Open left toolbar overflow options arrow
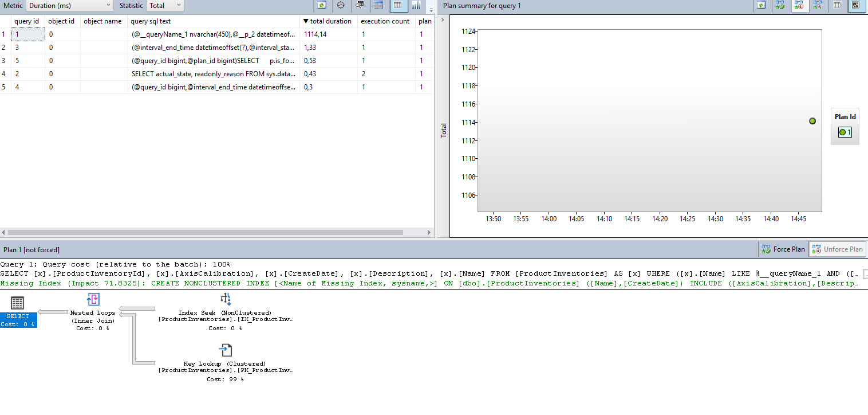868x415 pixels. [x=431, y=9]
